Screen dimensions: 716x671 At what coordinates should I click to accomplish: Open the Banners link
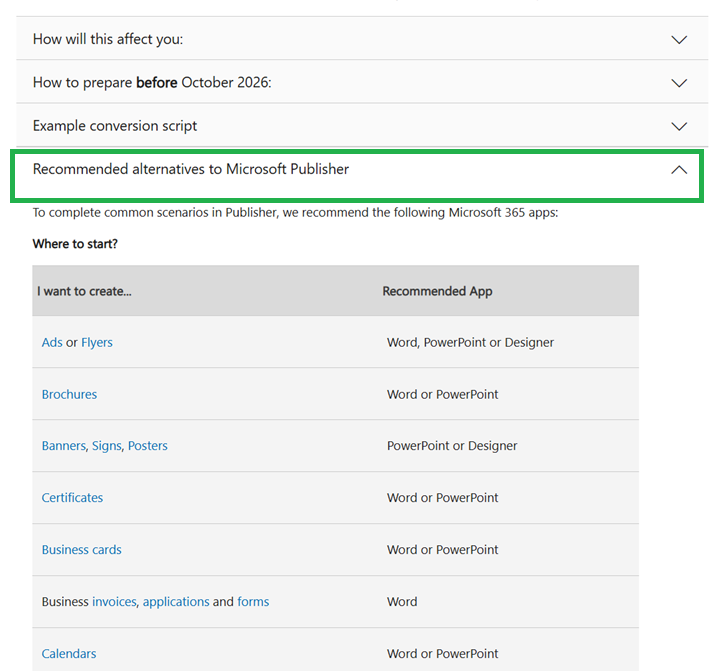click(65, 446)
